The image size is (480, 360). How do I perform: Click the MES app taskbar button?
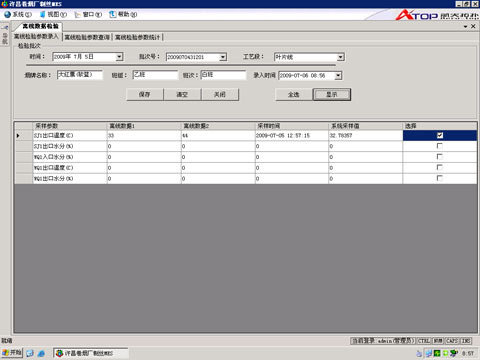tap(91, 353)
